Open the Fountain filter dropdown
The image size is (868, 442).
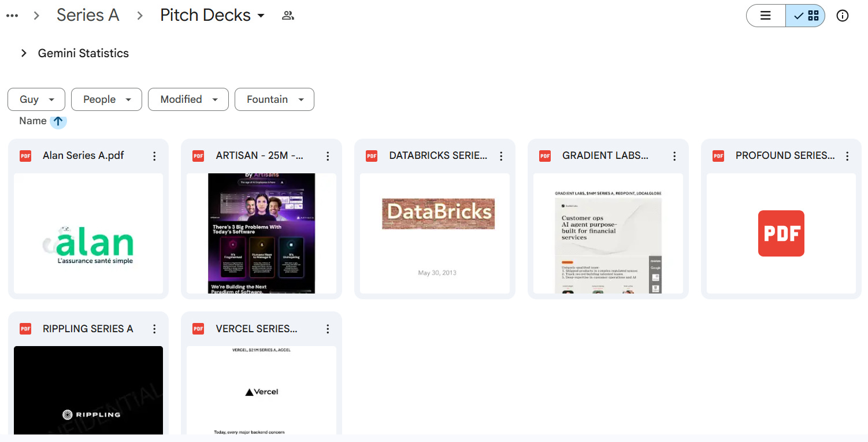[x=275, y=99]
